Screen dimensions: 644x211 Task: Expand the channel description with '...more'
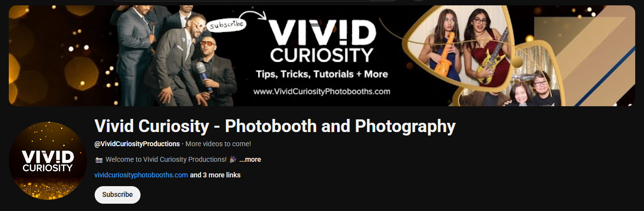pos(250,159)
